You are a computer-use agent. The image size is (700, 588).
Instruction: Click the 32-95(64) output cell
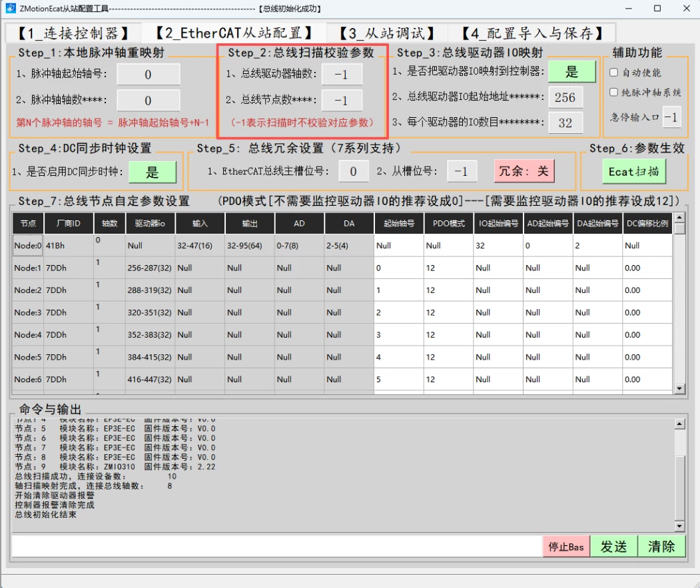pyautogui.click(x=250, y=246)
